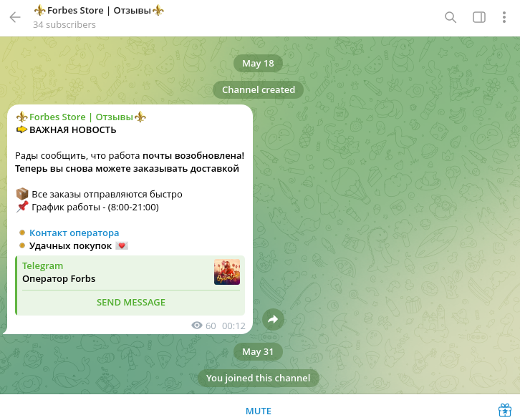Click SEND MESSAGE in the preview
Screen dimensions: 520x420
tap(130, 303)
